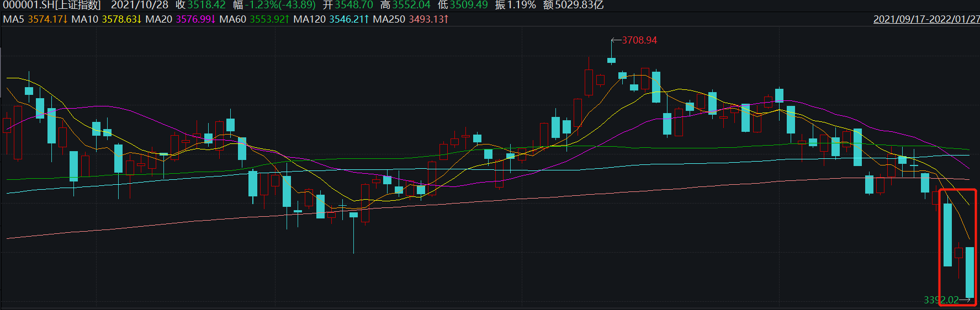Click the MA20 moving average label

(158, 19)
